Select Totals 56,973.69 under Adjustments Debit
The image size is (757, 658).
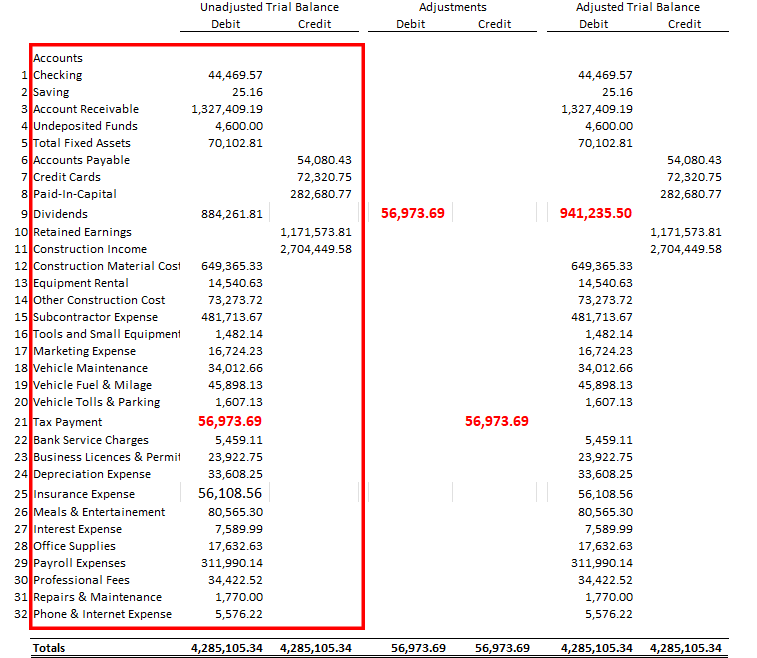coord(418,648)
